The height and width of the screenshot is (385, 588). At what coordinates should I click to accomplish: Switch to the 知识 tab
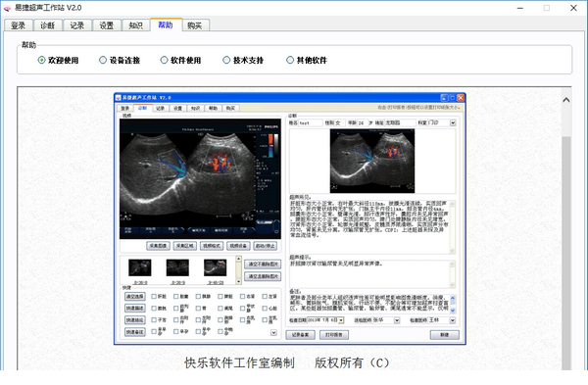136,25
